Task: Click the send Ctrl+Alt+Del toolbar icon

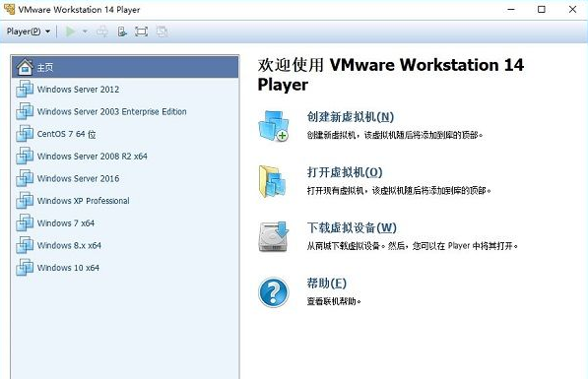Action: click(x=102, y=32)
